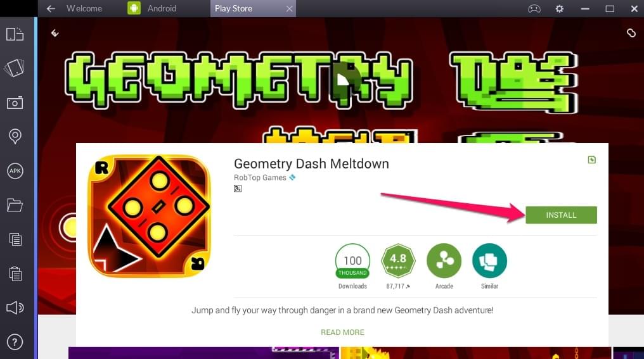Open the BlueStacks settings gear
The height and width of the screenshot is (359, 644).
click(x=560, y=9)
